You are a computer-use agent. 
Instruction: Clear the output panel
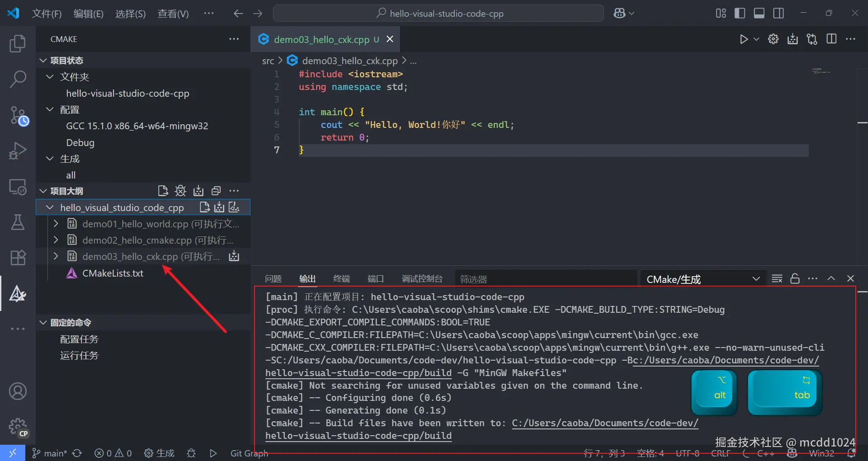[777, 279]
